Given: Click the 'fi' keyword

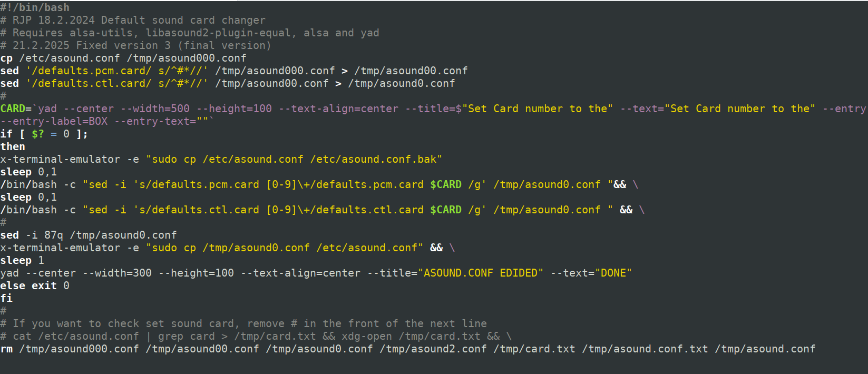Looking at the screenshot, I should 6,298.
